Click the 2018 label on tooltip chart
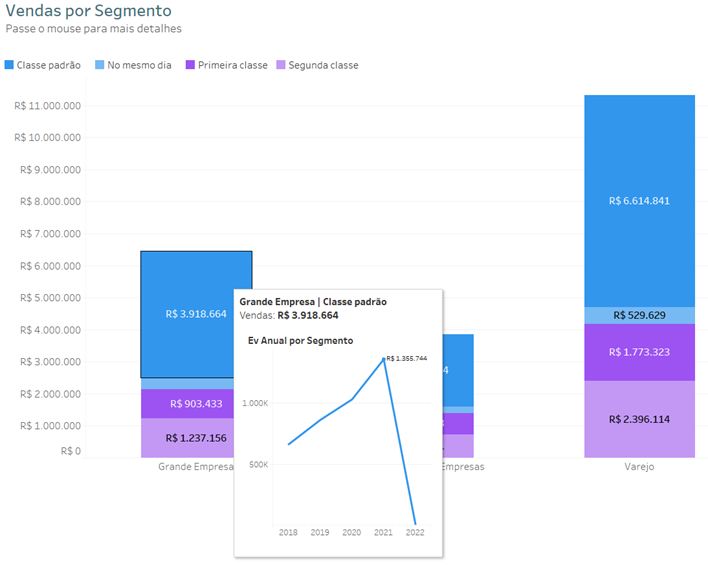Viewport: 708px width, 565px height. point(288,532)
